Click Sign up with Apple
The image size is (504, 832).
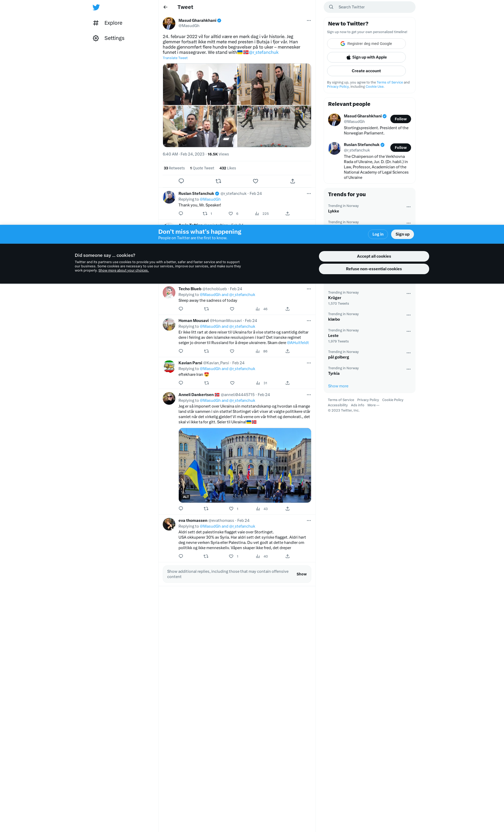tap(366, 57)
